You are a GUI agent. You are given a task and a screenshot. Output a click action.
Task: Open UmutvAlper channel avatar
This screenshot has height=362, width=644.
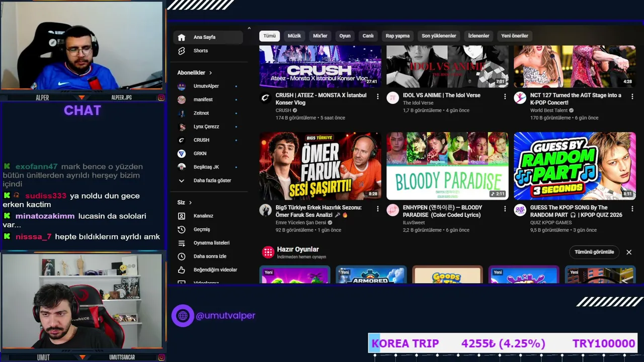pyautogui.click(x=182, y=86)
